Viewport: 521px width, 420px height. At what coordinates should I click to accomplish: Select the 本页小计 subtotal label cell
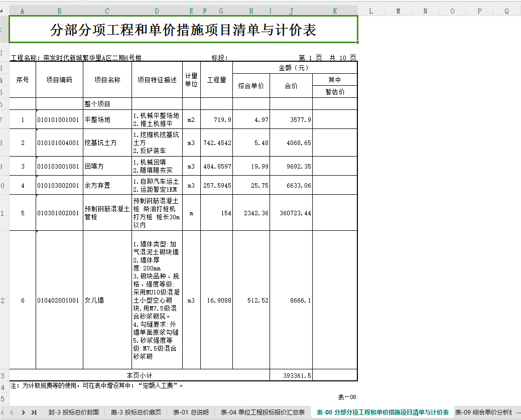(x=140, y=375)
